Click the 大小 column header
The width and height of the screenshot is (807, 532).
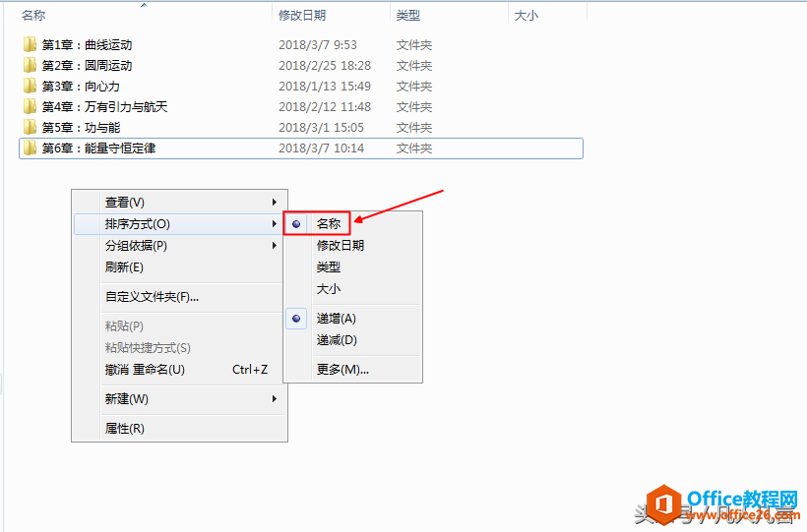[547, 16]
